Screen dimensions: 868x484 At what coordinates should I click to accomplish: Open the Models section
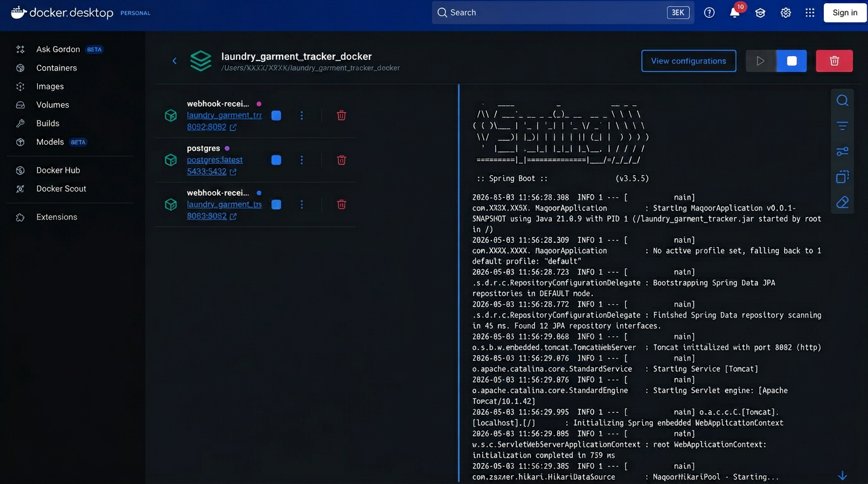[x=50, y=142]
